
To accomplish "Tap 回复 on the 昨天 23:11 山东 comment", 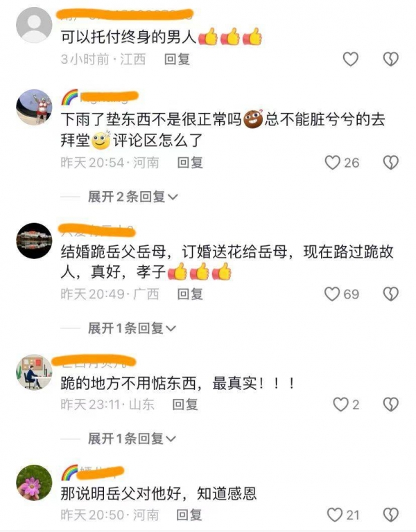I will point(185,405).
